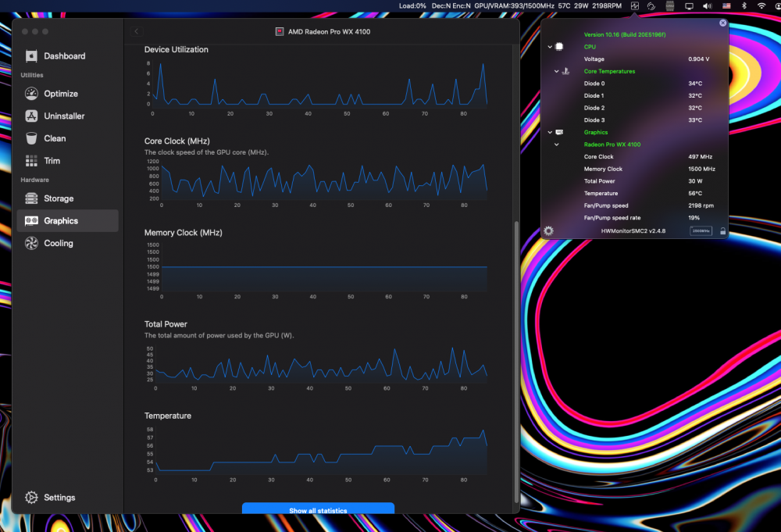Click the Clean trash bin icon
The width and height of the screenshot is (781, 532).
pos(31,138)
